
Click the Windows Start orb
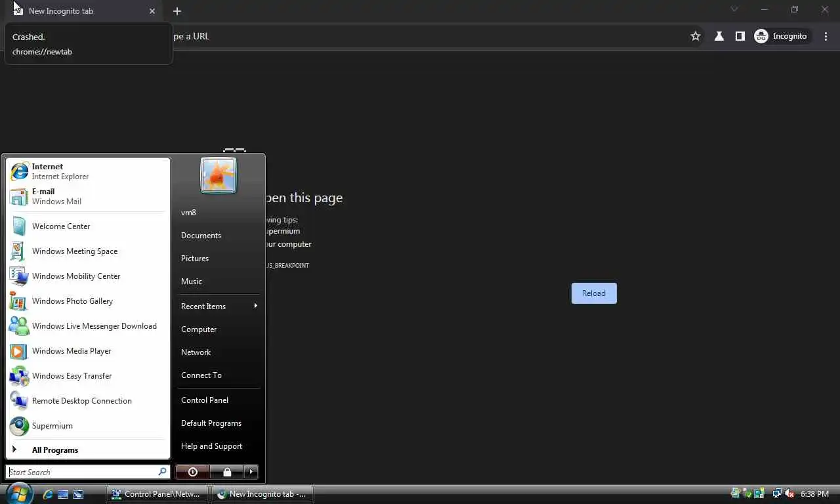(x=20, y=493)
